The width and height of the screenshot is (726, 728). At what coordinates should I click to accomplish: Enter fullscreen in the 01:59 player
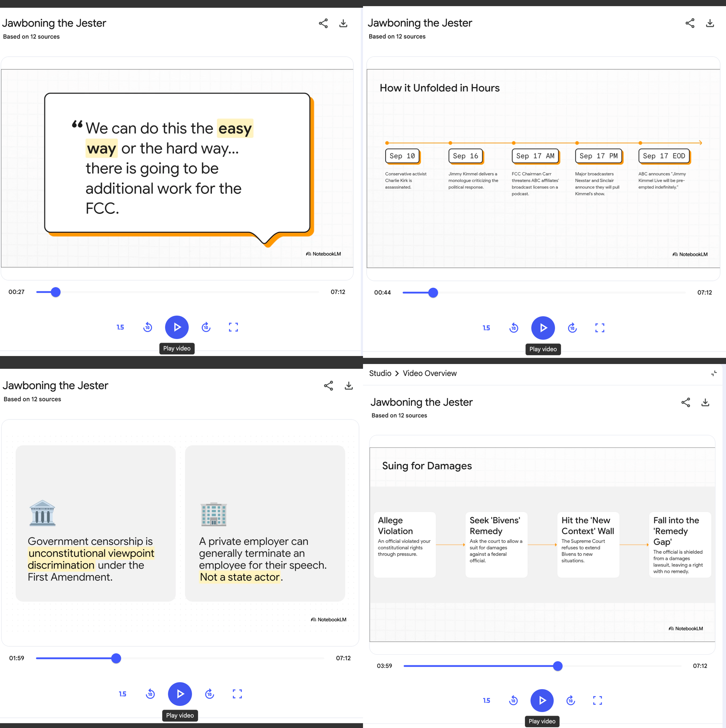coord(237,694)
